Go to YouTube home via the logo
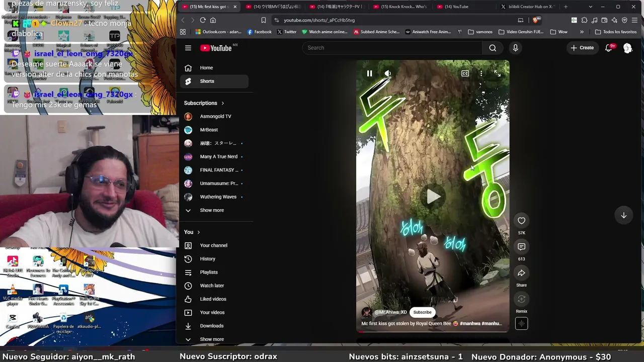The width and height of the screenshot is (644, 362). tap(216, 48)
